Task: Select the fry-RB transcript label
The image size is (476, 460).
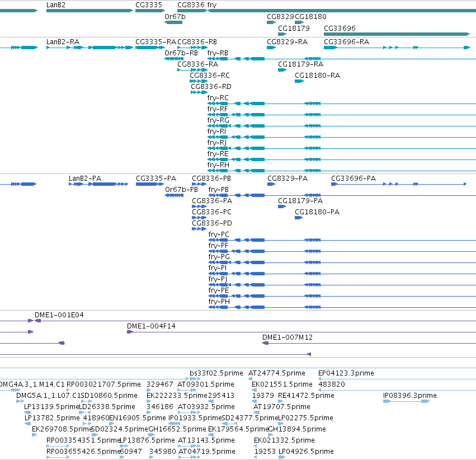Action: 218,53
